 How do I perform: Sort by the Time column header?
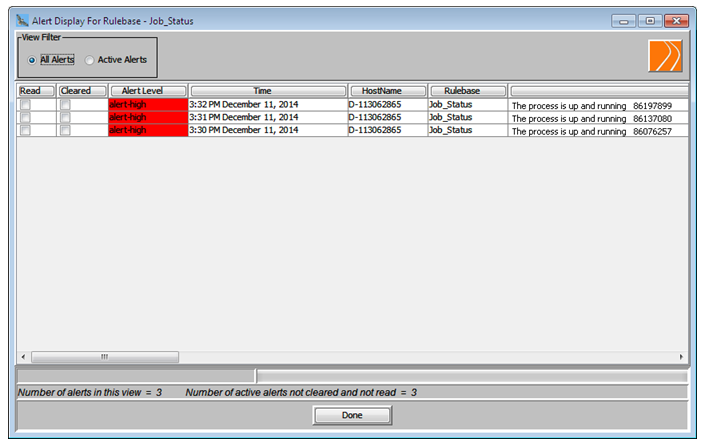pos(268,91)
